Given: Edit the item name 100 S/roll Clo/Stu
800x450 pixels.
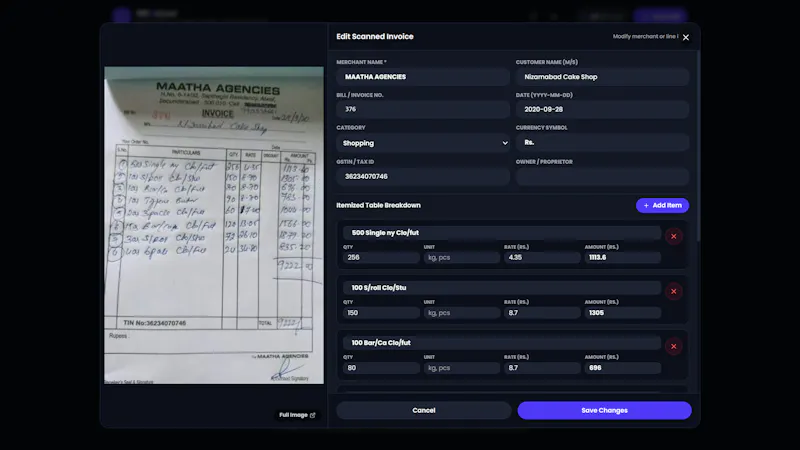Looking at the screenshot, I should [502, 288].
